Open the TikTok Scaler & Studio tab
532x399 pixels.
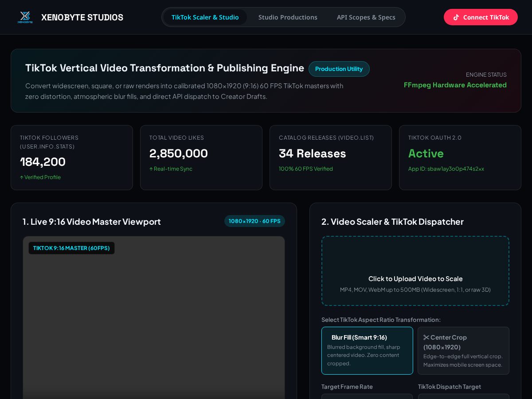coord(205,17)
